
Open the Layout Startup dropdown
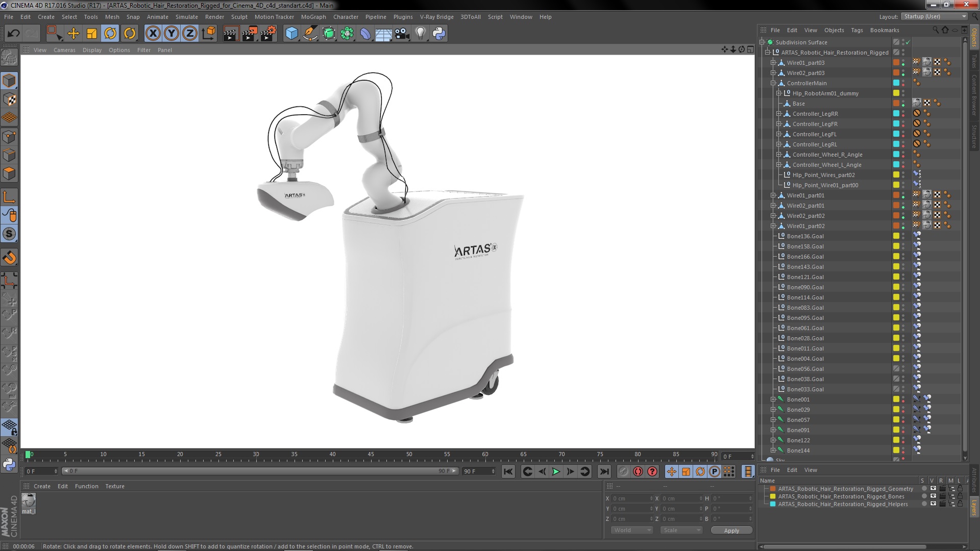[x=934, y=16]
